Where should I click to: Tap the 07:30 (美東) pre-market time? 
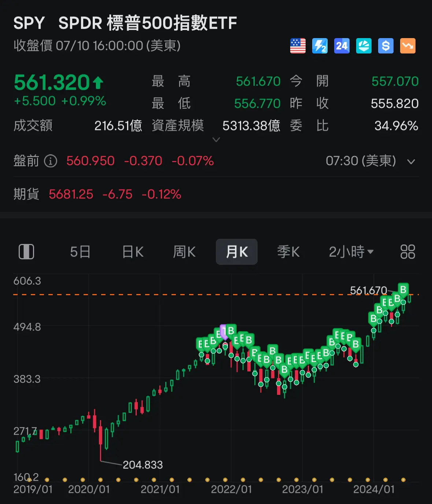point(361,161)
